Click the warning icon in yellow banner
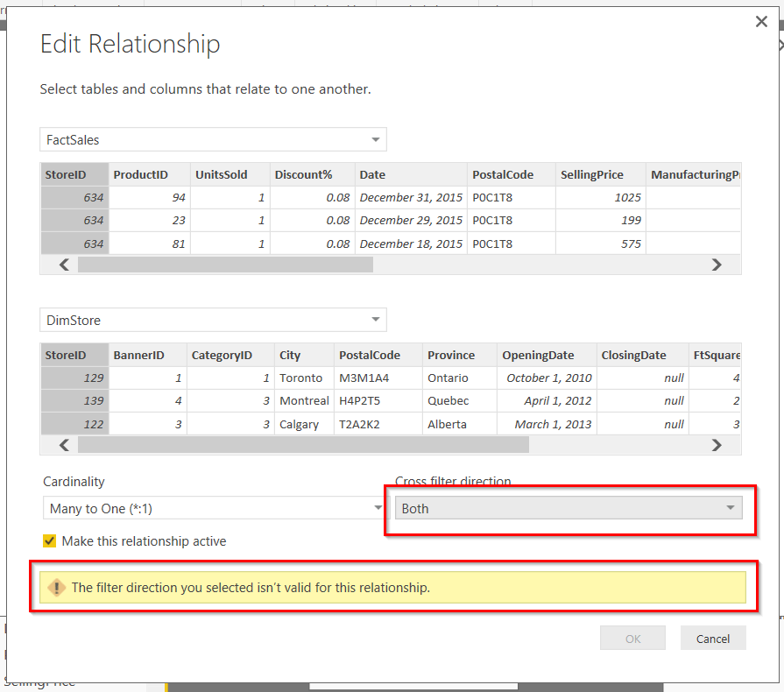This screenshot has width=784, height=692. (57, 588)
